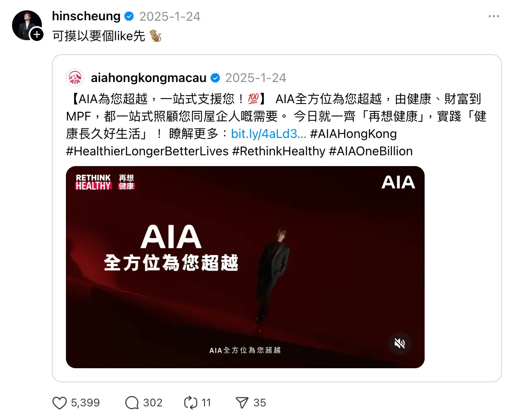Repost using the circular arrows icon
The image size is (520, 420).
(191, 403)
